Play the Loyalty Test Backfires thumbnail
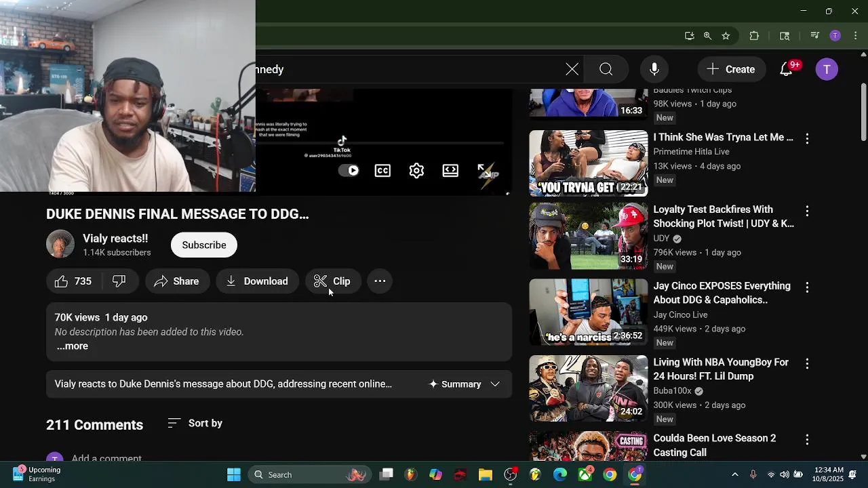 tap(589, 236)
